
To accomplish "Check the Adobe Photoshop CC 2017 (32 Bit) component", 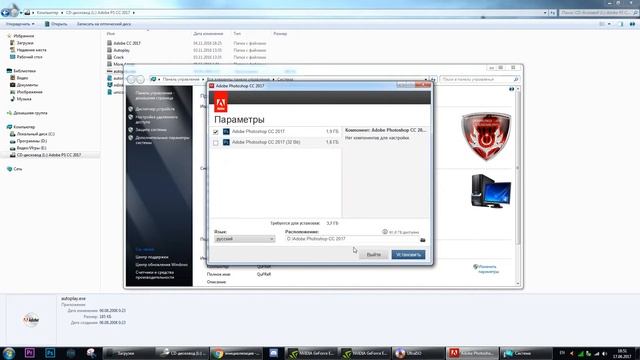I will tap(216, 142).
